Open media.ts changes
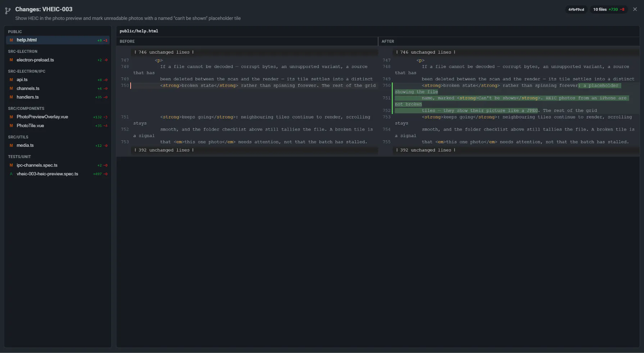Screen dimensions: 644x353 tap(58, 145)
